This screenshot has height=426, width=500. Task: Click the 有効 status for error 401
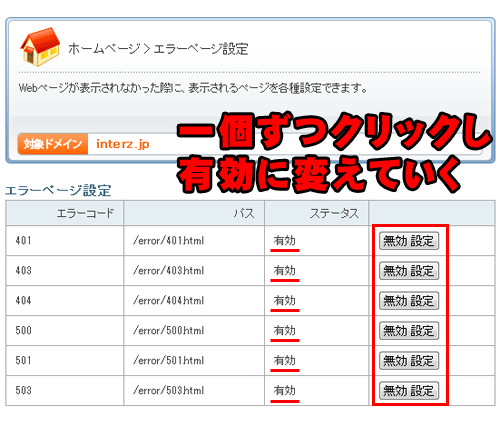[285, 240]
